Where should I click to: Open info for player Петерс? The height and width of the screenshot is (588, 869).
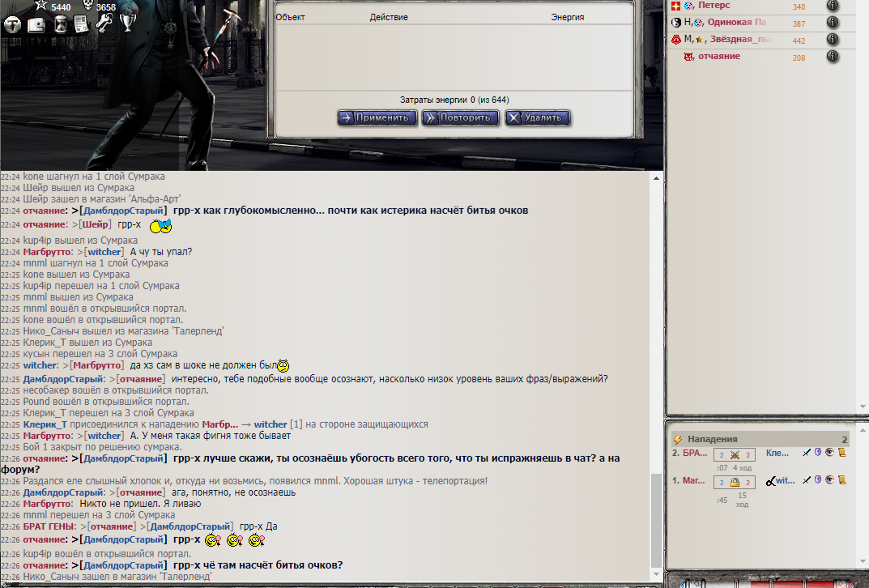pyautogui.click(x=833, y=6)
